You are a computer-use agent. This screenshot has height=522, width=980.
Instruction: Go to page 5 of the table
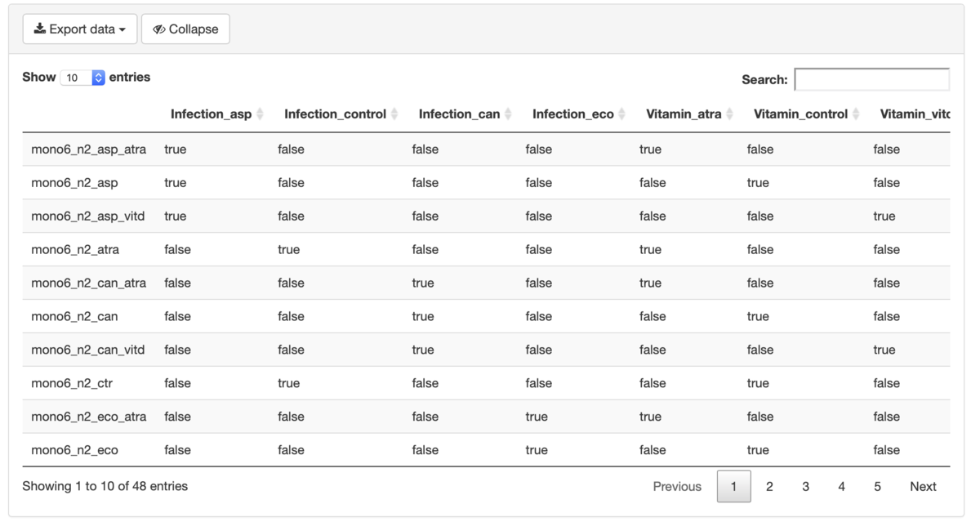877,486
